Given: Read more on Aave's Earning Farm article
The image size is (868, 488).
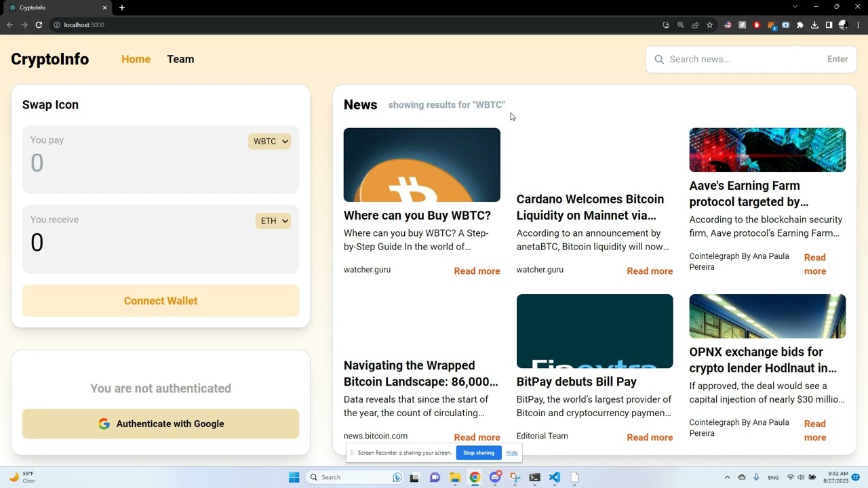Looking at the screenshot, I should [815, 264].
